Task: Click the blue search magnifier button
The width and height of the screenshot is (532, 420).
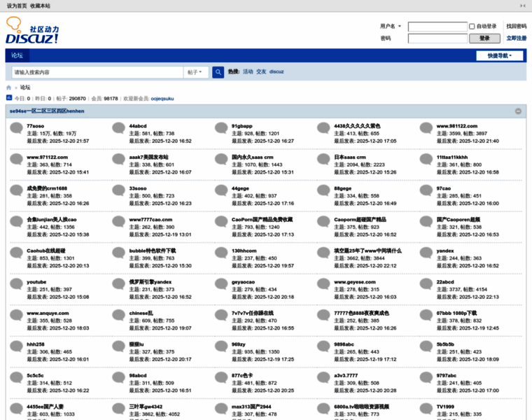Action: 218,72
